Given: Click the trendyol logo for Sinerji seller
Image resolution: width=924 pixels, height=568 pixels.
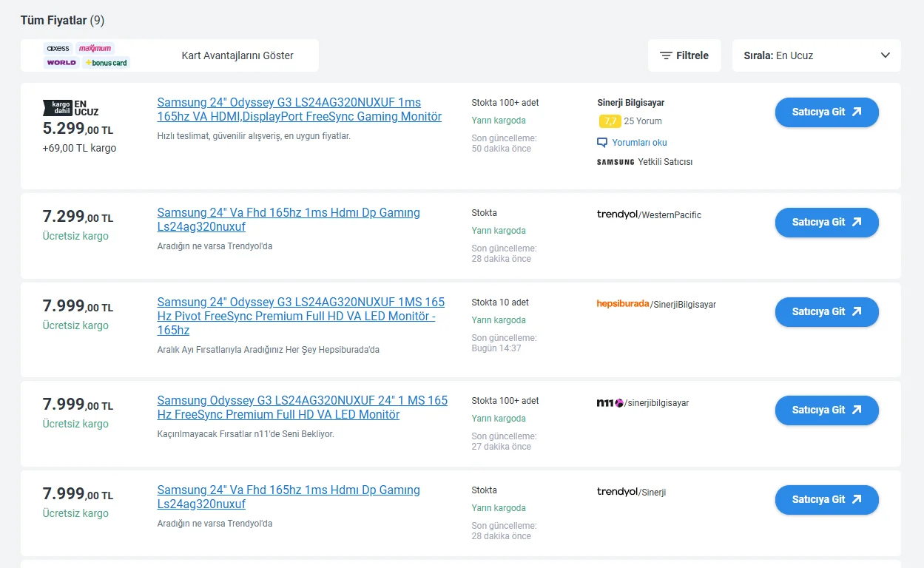Looking at the screenshot, I should click(617, 492).
